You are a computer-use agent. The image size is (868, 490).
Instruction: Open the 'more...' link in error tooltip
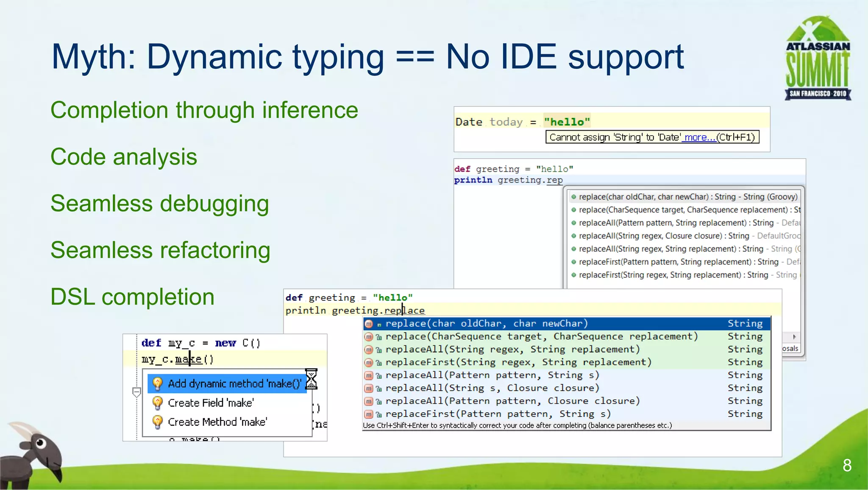tap(699, 137)
